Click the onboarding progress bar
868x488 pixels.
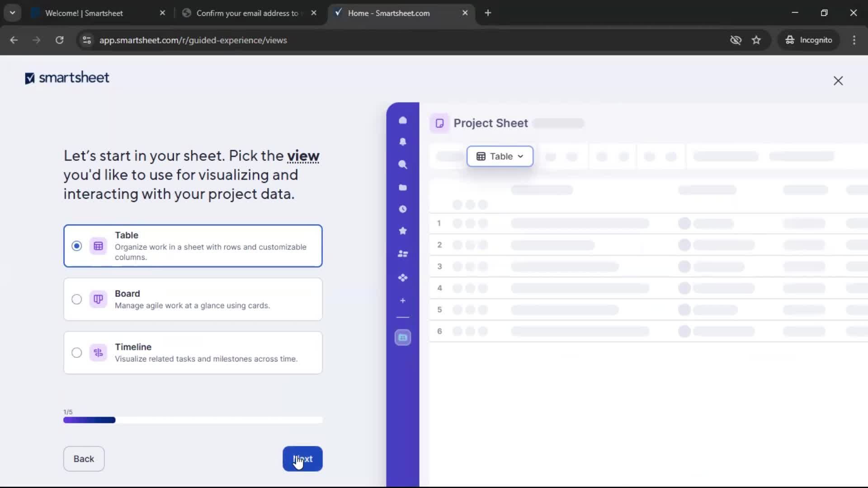pos(193,420)
